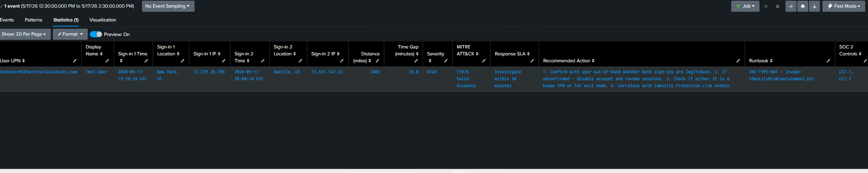Edit the MITRE ATT&CK column format

[x=484, y=61]
